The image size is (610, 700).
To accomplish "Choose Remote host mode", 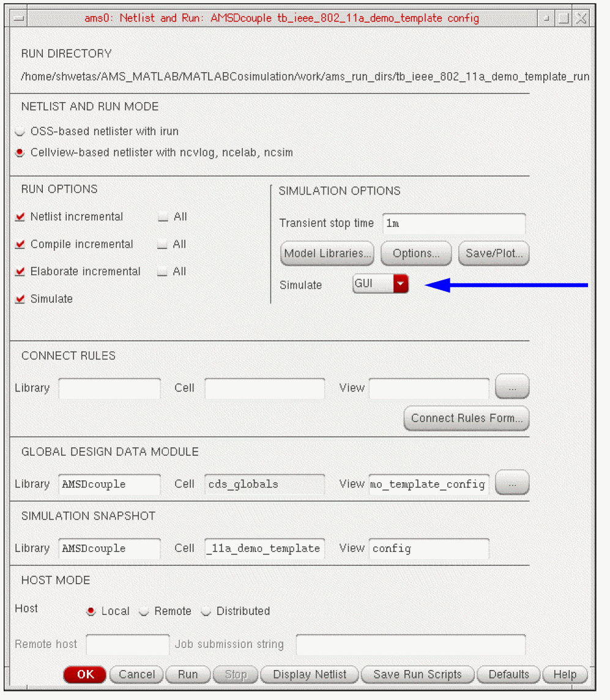I will [x=144, y=611].
